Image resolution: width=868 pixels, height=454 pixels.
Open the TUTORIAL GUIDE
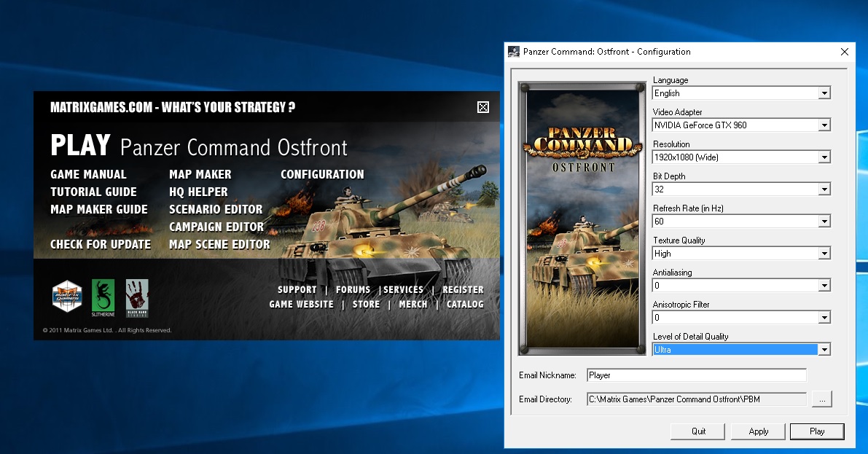click(x=93, y=192)
